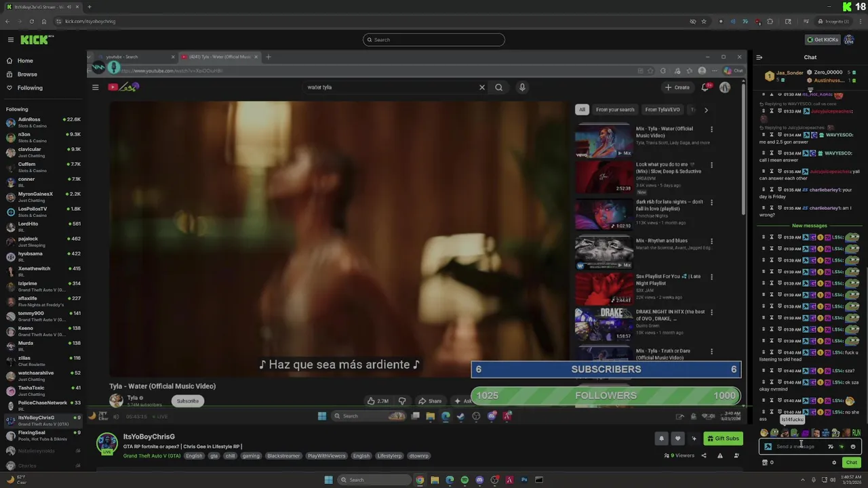Open Cuffem channel in Following list
This screenshot has width=868, height=488.
[42, 167]
